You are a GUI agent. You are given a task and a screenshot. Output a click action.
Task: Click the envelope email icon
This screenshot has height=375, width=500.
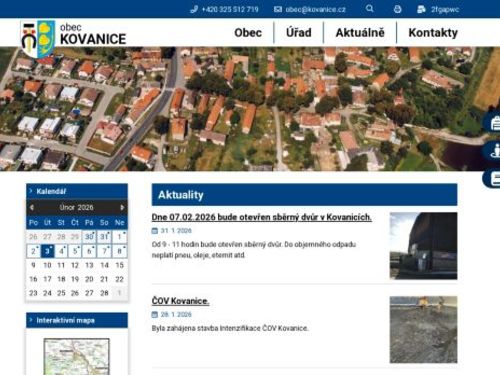click(x=278, y=9)
